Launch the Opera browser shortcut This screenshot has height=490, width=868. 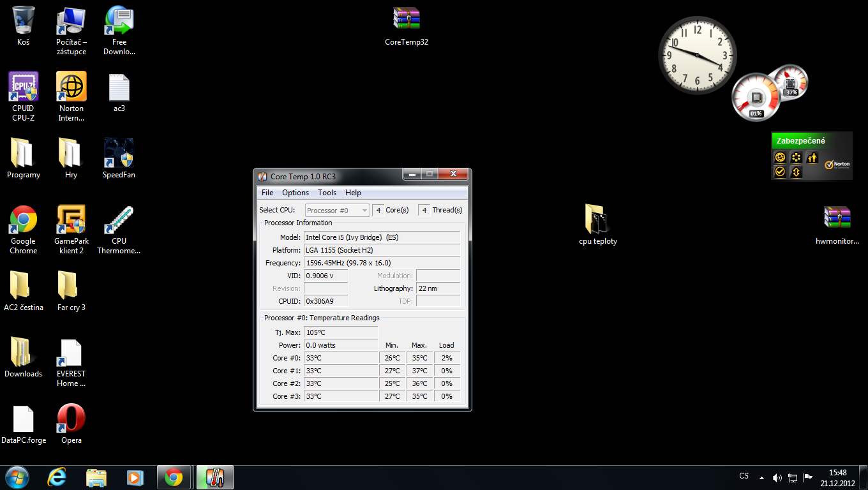pyautogui.click(x=71, y=424)
